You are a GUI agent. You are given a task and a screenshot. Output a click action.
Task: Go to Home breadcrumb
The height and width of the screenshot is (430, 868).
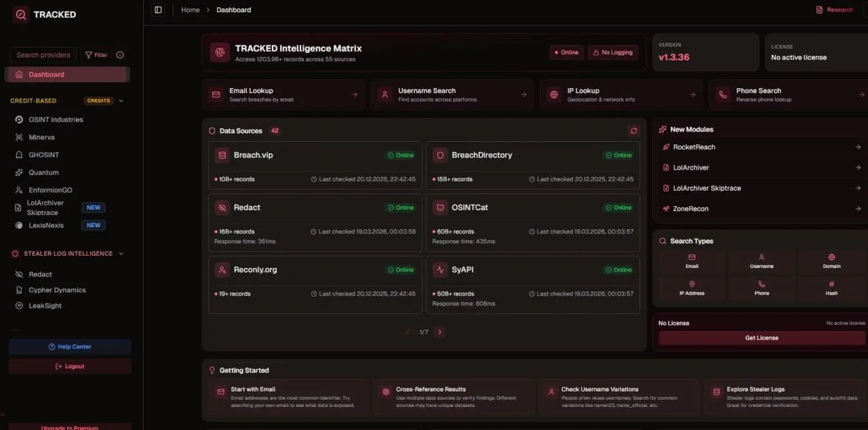pos(190,10)
